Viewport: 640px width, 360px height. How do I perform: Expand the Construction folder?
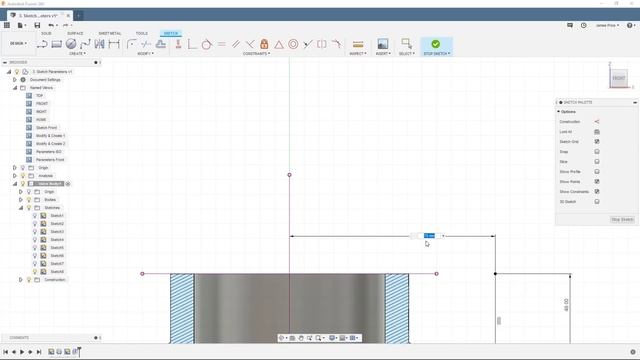tap(21, 280)
